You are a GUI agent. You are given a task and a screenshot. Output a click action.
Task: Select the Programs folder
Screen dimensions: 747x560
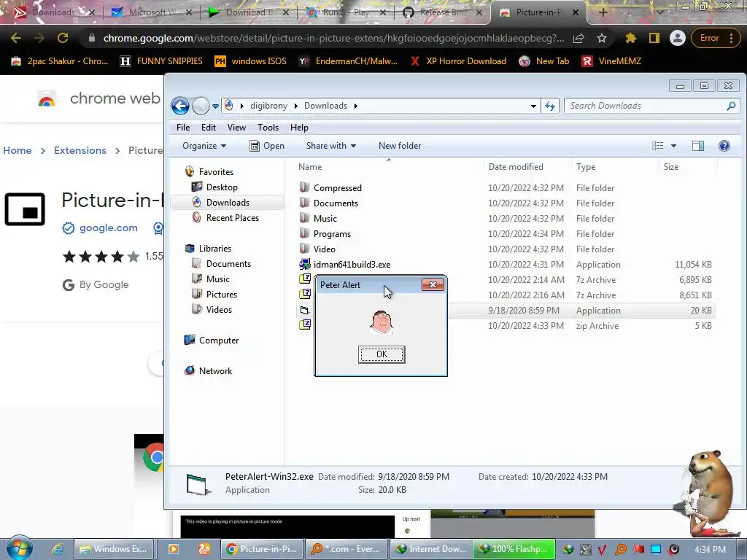click(332, 234)
